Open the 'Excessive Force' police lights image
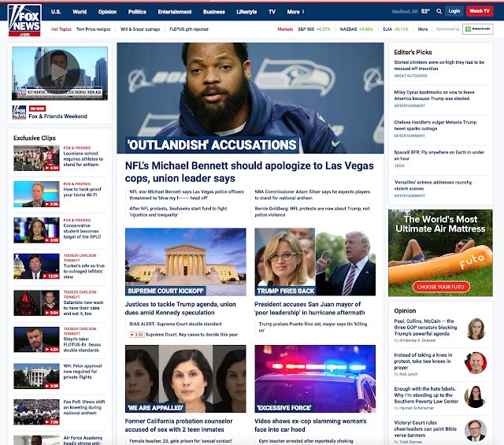 [x=315, y=379]
